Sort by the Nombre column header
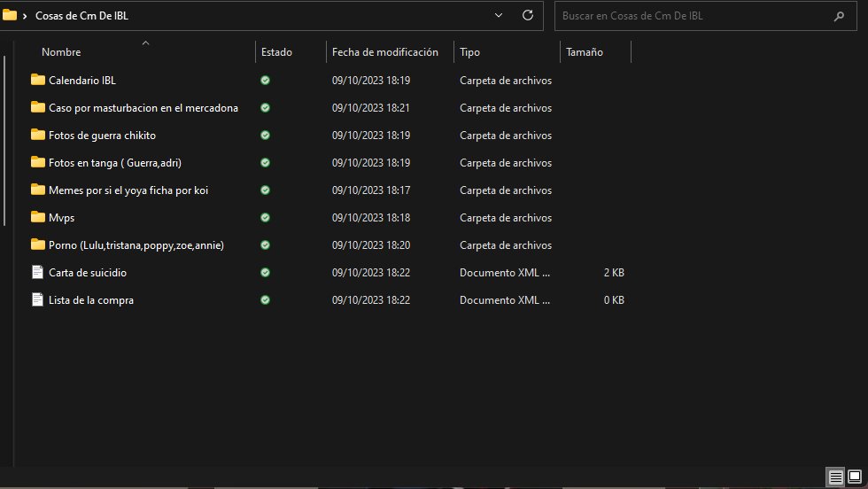 click(x=61, y=52)
